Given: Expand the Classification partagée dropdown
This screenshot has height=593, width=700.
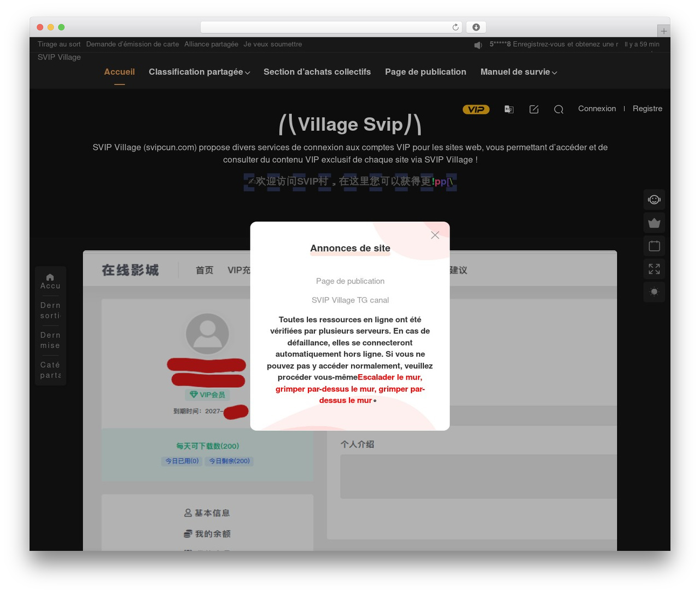Looking at the screenshot, I should click(199, 72).
